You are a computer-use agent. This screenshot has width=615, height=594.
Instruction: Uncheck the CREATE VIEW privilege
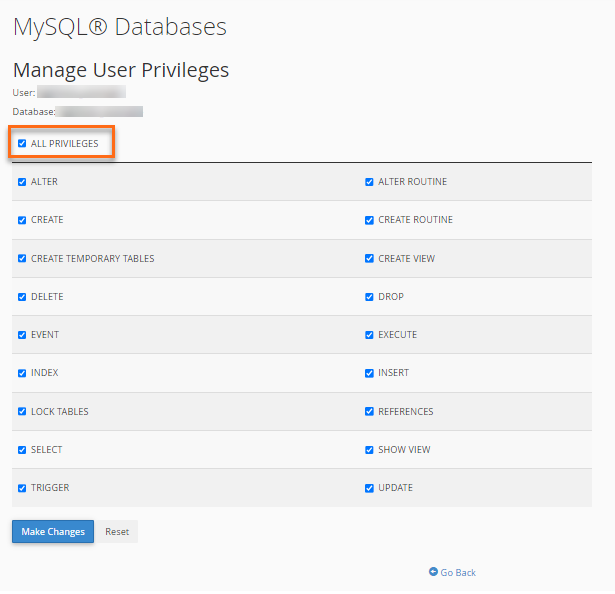(x=369, y=259)
